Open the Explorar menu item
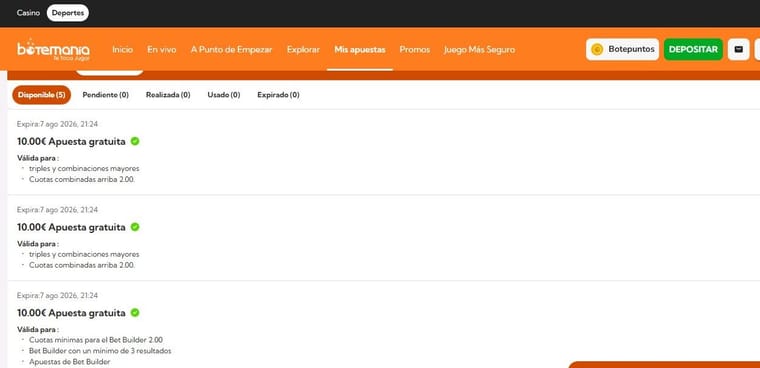Screen dimensions: 760x368 tap(303, 49)
